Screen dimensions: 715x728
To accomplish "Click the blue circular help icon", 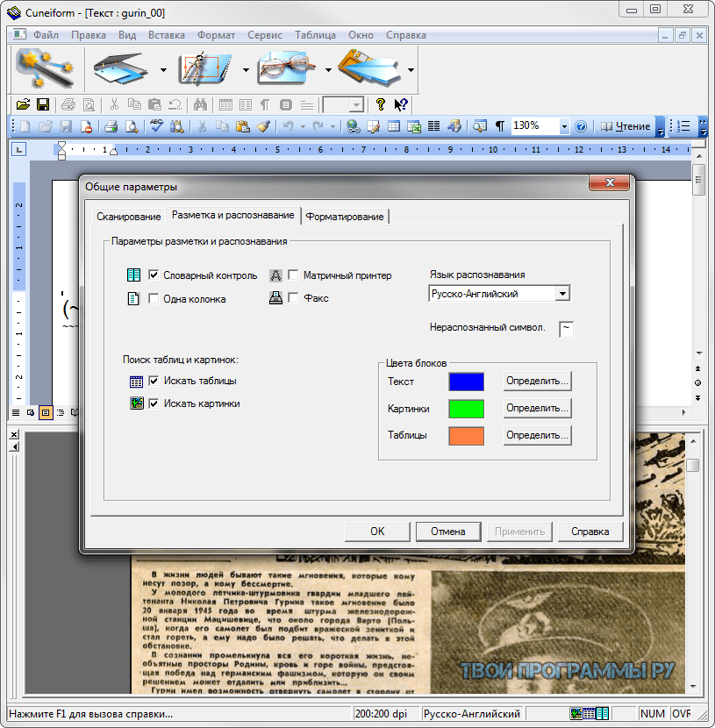I will (x=581, y=126).
